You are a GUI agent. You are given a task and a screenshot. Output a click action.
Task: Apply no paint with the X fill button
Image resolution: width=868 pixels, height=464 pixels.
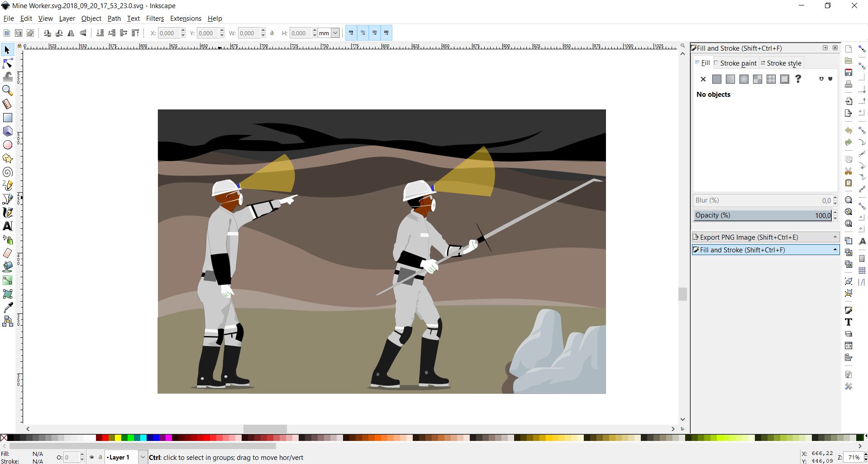coord(703,79)
